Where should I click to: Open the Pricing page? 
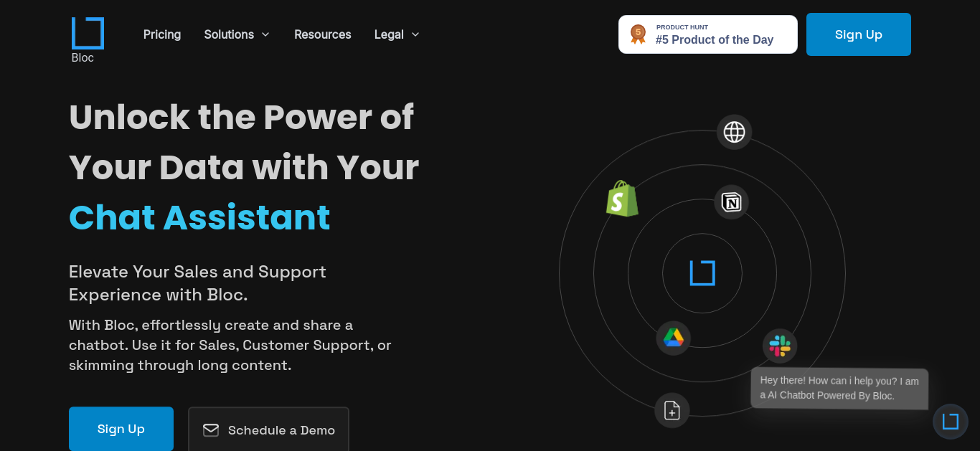(x=162, y=34)
